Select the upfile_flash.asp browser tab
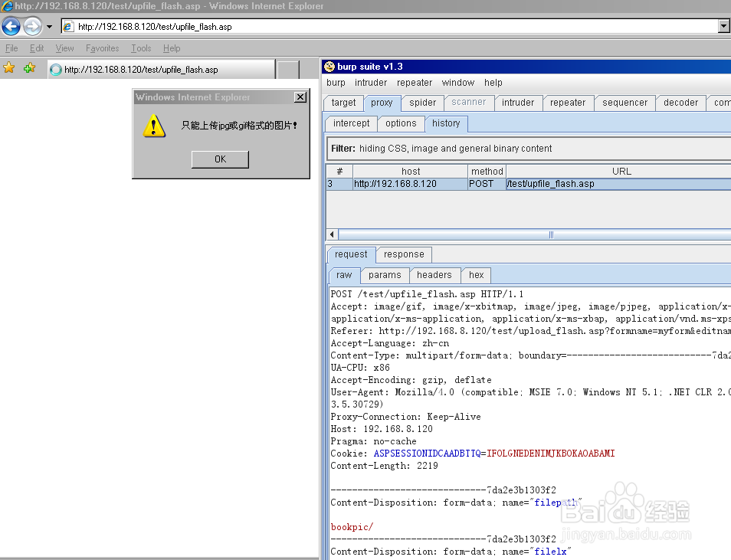 pyautogui.click(x=162, y=70)
